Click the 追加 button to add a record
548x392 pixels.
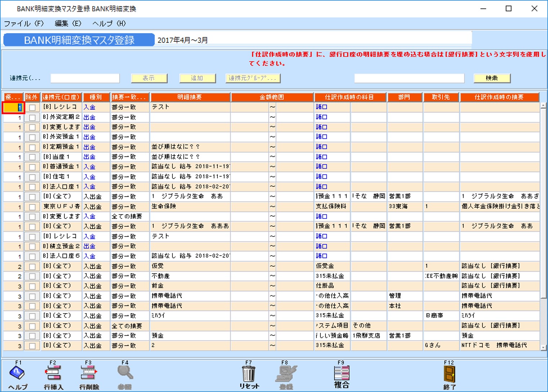(197, 78)
